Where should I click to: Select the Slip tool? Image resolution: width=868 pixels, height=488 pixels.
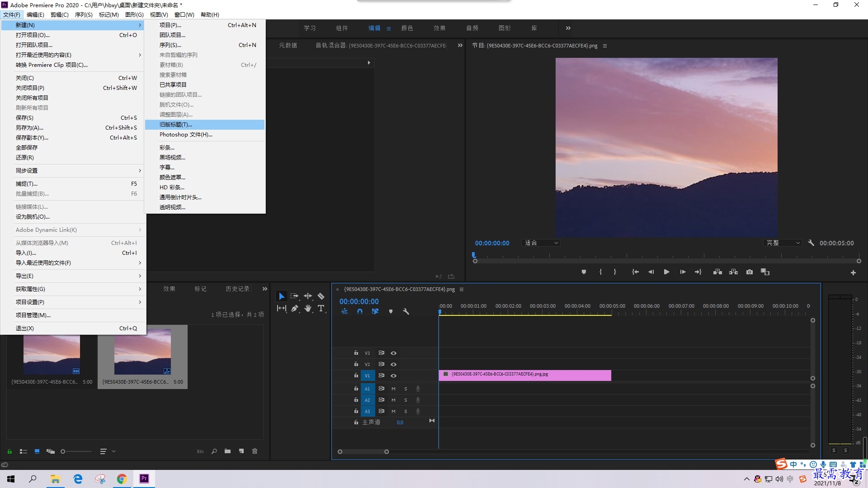click(x=281, y=308)
